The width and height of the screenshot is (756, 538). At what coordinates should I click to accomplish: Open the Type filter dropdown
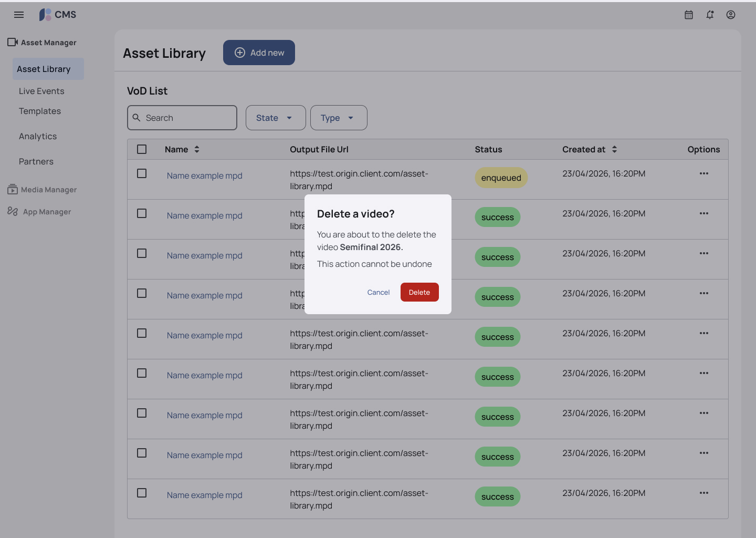point(339,118)
